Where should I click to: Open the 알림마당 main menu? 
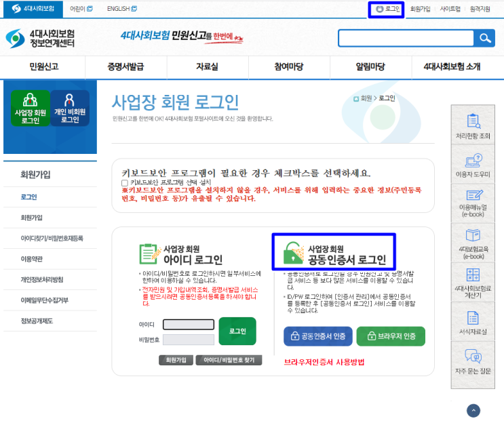[x=370, y=67]
